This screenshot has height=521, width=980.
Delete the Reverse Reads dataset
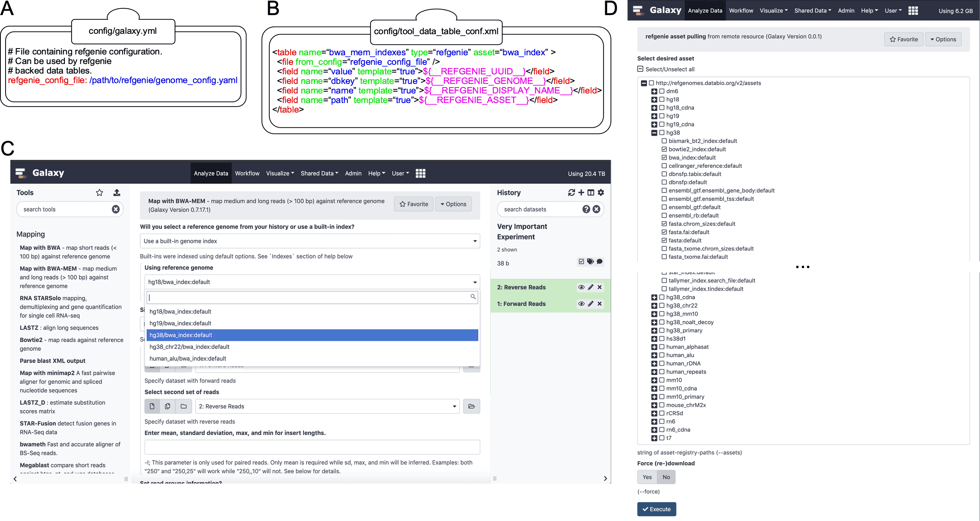click(600, 287)
